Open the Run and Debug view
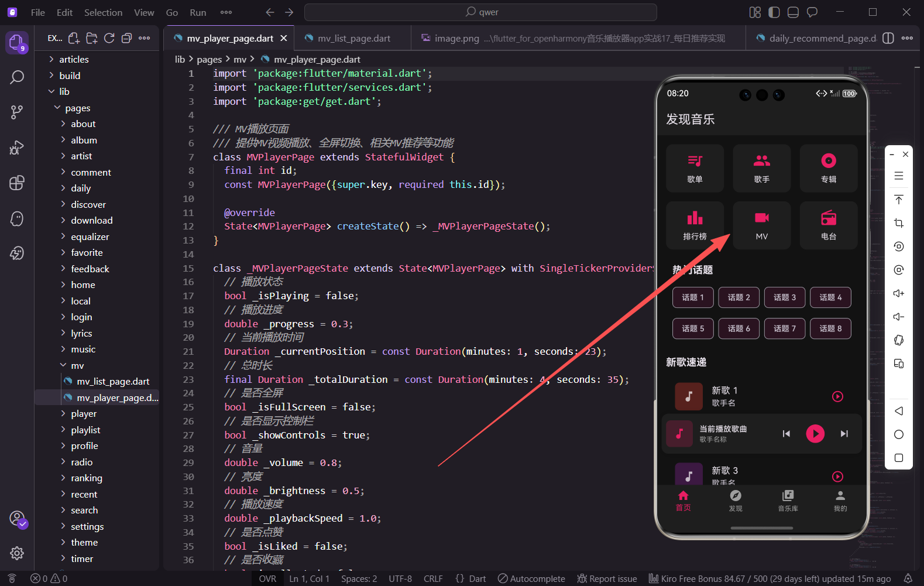 click(17, 148)
